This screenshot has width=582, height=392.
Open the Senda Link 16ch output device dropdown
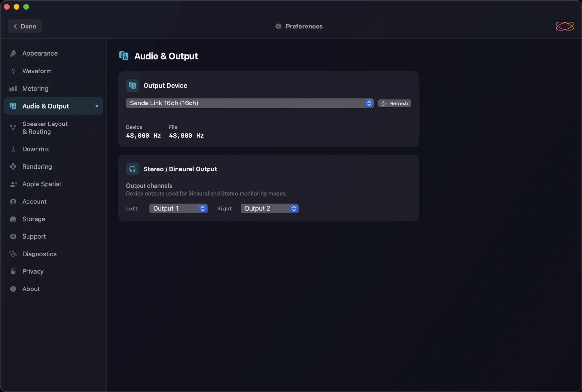[250, 103]
